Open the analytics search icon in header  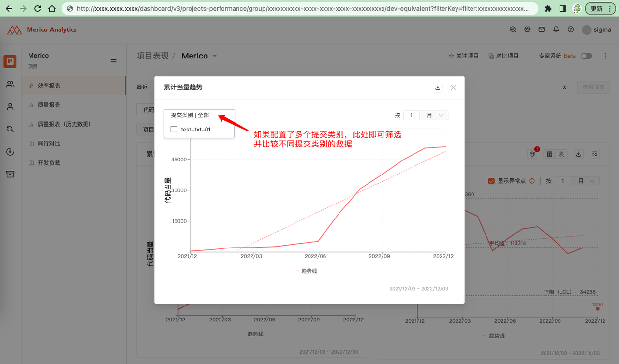[513, 29]
